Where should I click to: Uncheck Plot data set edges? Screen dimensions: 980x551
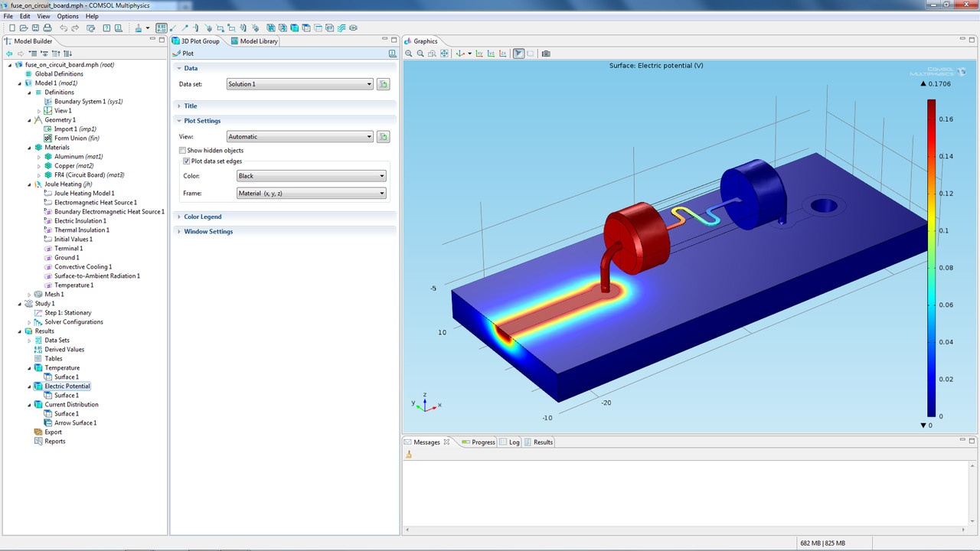point(186,161)
